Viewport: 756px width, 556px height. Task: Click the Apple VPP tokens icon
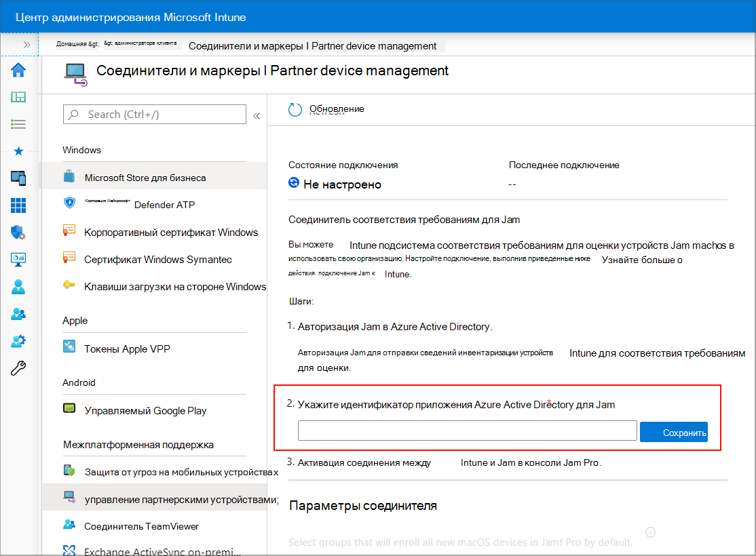[69, 346]
